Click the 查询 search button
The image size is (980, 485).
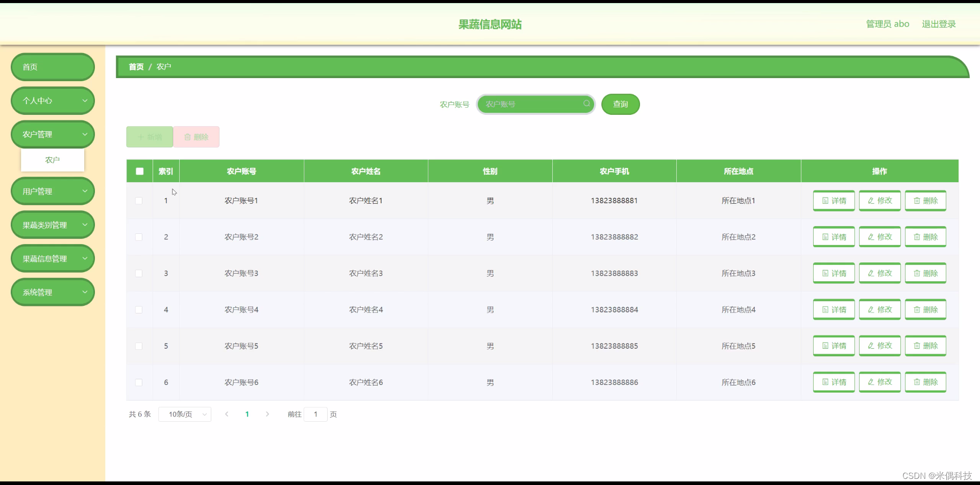click(x=620, y=104)
